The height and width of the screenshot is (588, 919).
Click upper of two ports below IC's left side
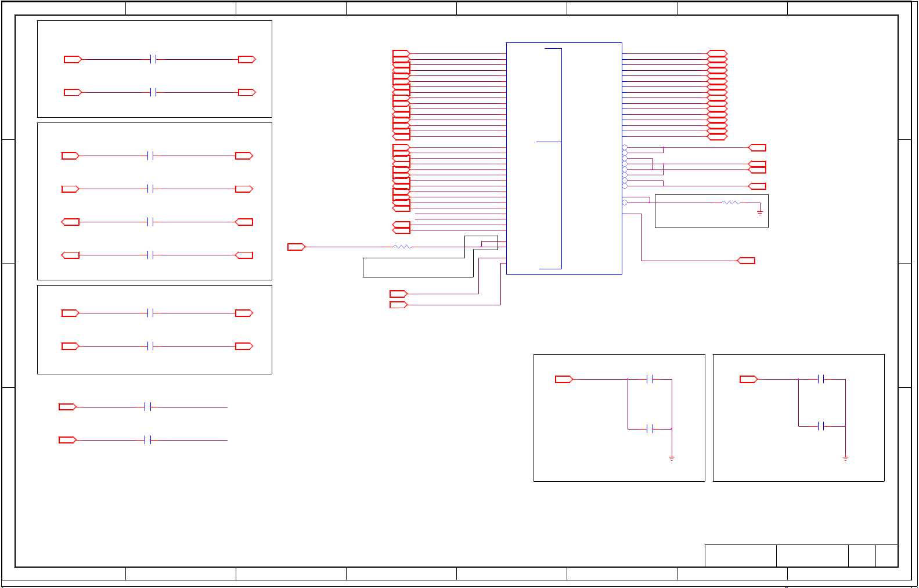[399, 294]
